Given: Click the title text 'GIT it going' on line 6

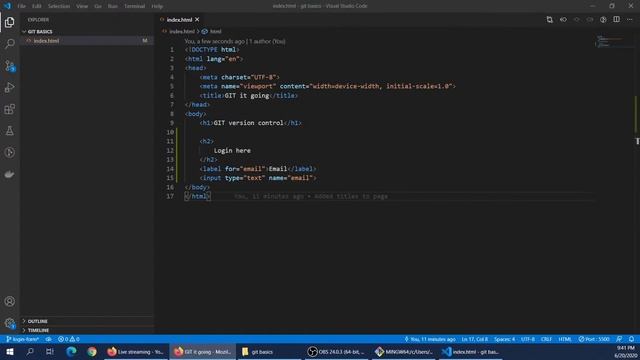Looking at the screenshot, I should [x=247, y=96].
